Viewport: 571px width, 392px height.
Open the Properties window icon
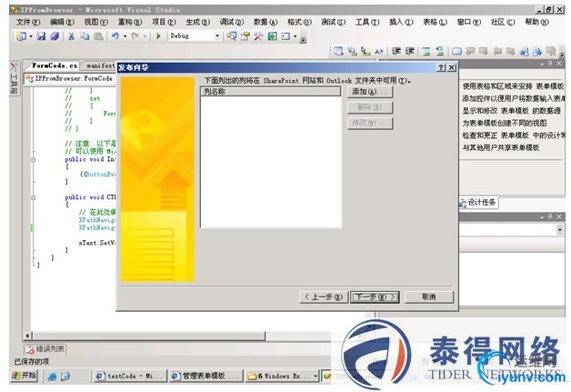click(x=245, y=36)
